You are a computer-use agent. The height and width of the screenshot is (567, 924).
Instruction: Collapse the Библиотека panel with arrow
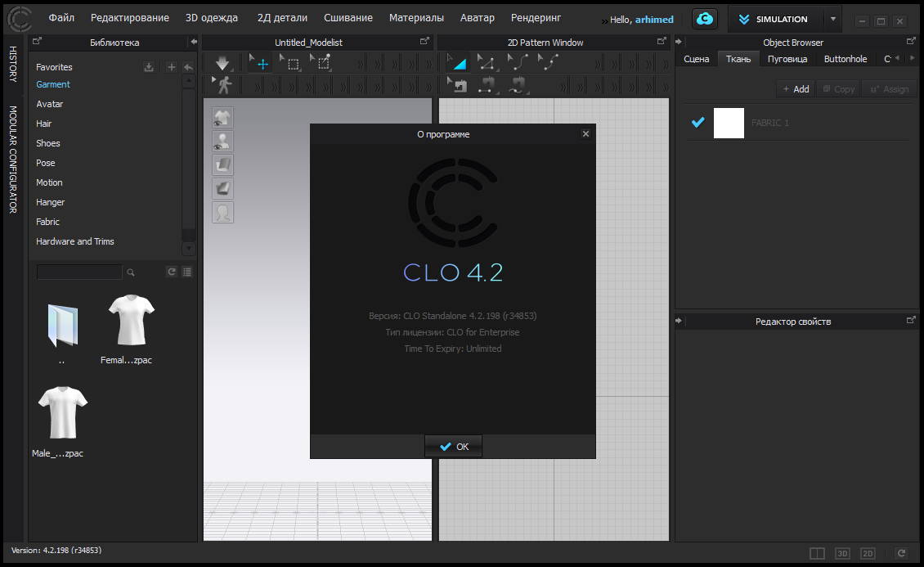click(194, 42)
